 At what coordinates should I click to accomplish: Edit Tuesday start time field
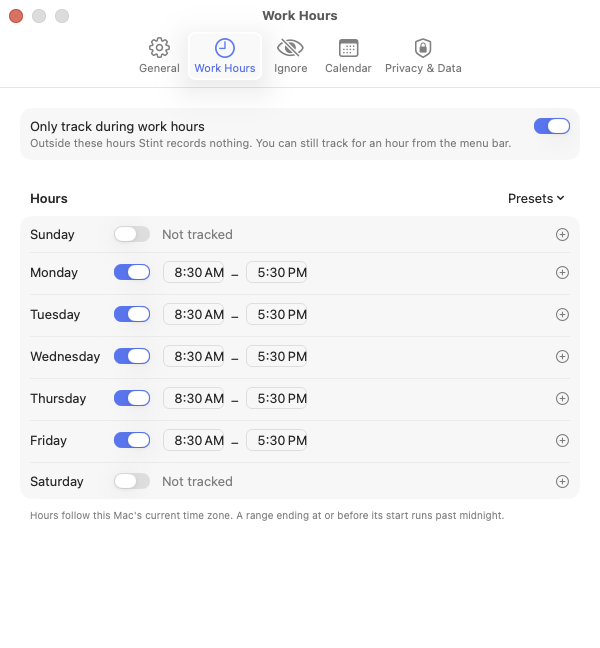[194, 314]
